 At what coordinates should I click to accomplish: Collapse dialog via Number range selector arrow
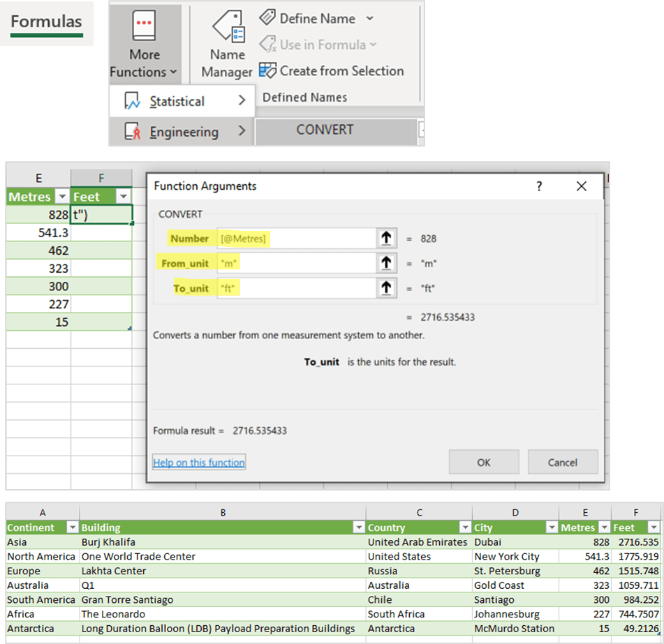tap(386, 239)
